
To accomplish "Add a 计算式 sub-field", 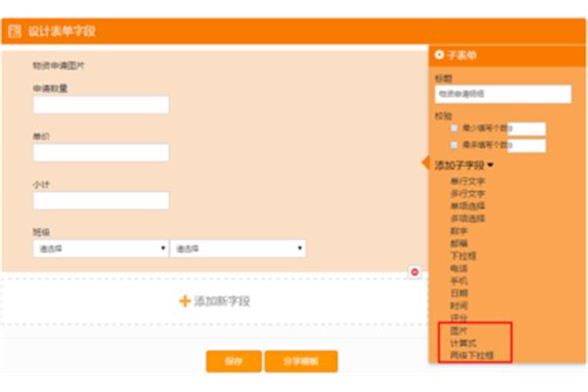I will pos(464,343).
